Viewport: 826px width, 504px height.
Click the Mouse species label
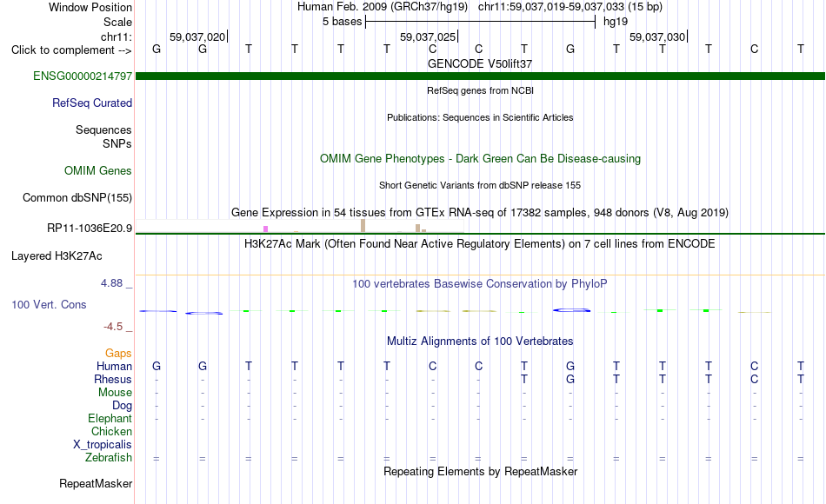pos(115,393)
